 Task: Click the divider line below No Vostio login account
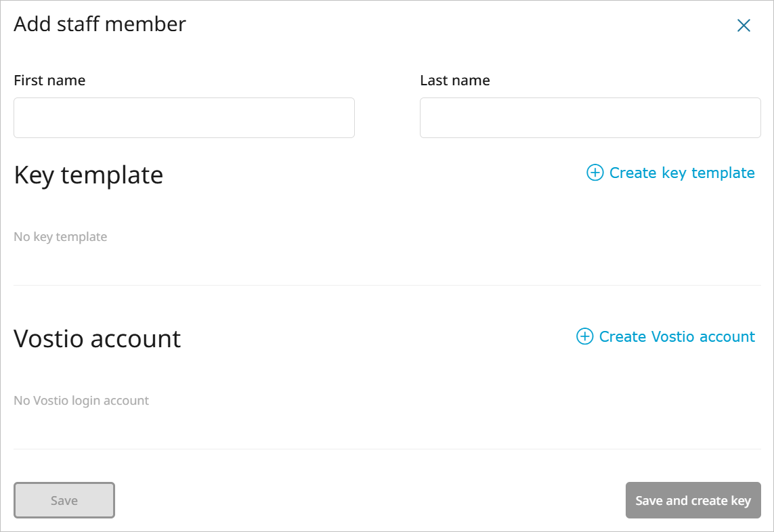pyautogui.click(x=387, y=449)
